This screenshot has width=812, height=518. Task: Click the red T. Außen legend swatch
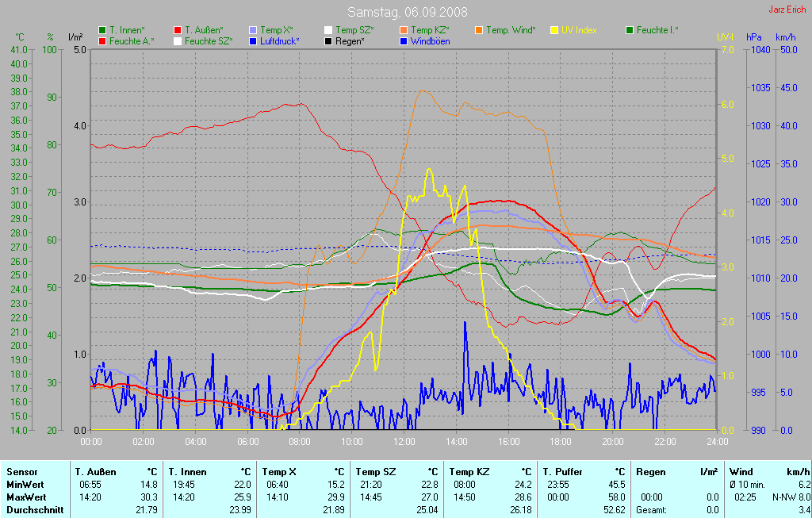click(x=178, y=31)
